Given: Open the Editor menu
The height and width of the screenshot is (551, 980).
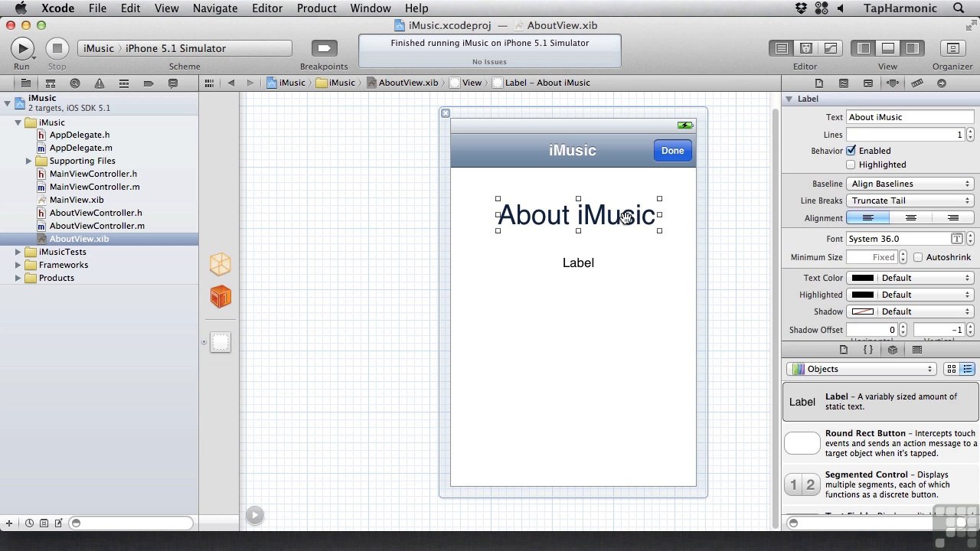Looking at the screenshot, I should pyautogui.click(x=267, y=8).
